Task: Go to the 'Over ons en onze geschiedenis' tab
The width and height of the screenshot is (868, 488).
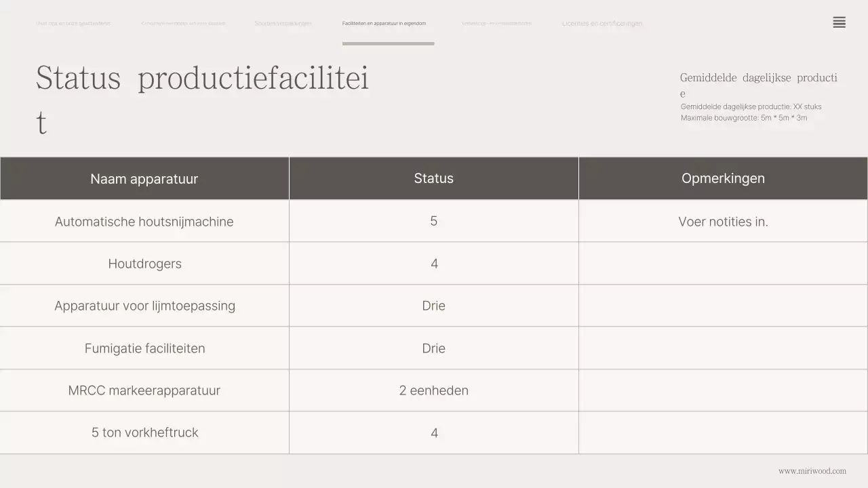Action: point(73,24)
